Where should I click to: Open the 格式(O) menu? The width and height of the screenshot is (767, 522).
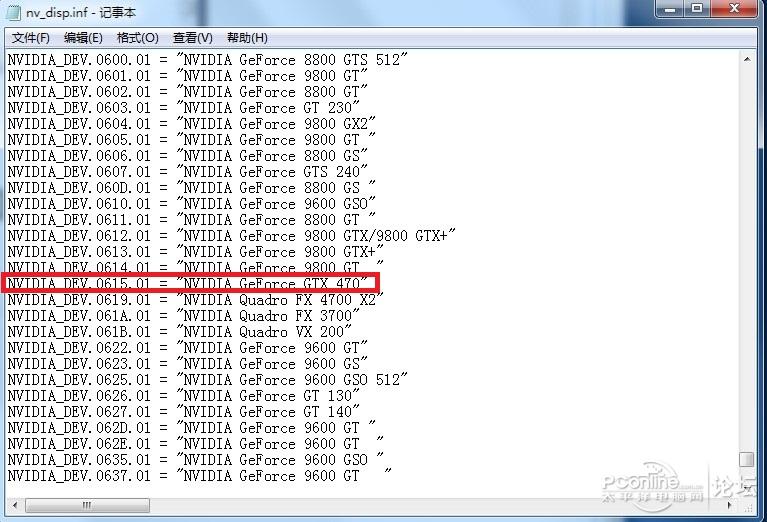click(137, 38)
